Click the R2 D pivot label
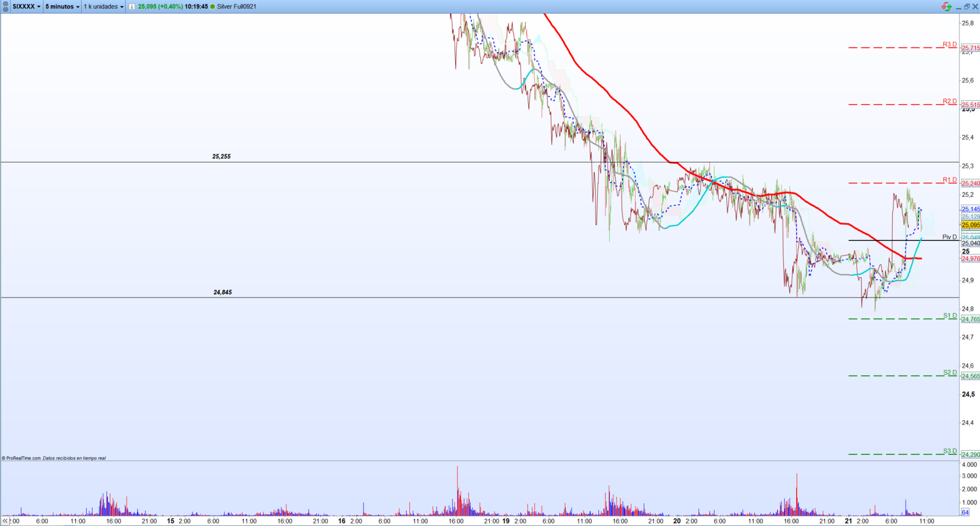 click(x=949, y=101)
